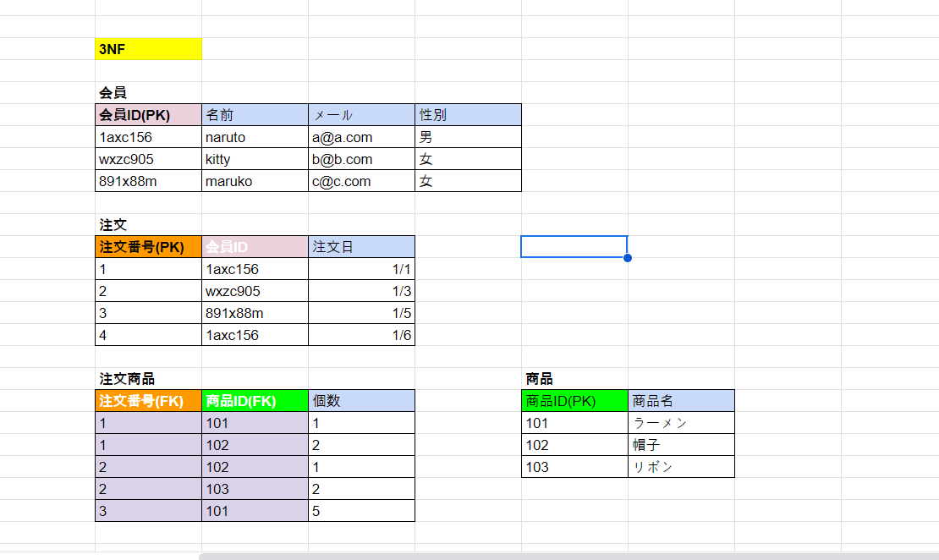Click the order date 1/1 cell
Image resolution: width=939 pixels, height=560 pixels.
[362, 269]
